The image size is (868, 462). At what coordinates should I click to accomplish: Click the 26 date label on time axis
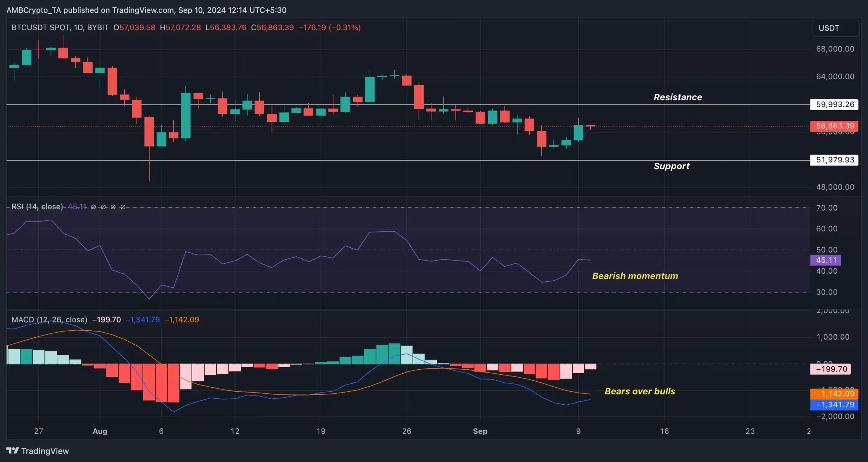[407, 431]
